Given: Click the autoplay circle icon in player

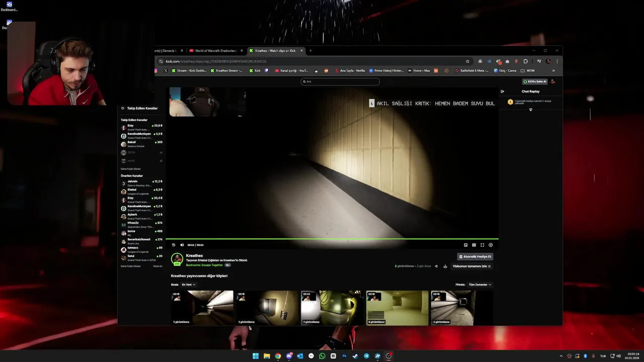Looking at the screenshot, I should coord(491,245).
